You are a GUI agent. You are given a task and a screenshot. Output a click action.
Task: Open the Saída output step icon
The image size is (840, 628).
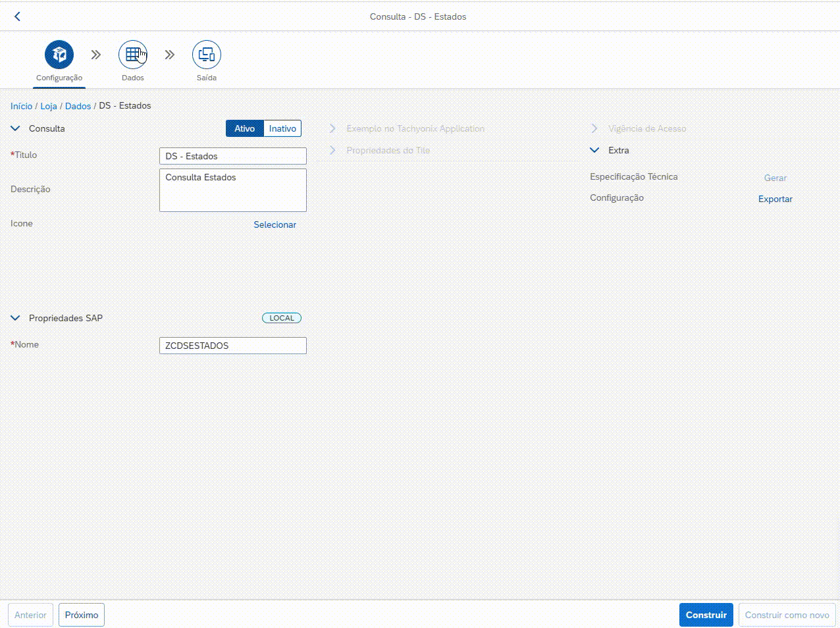point(206,55)
